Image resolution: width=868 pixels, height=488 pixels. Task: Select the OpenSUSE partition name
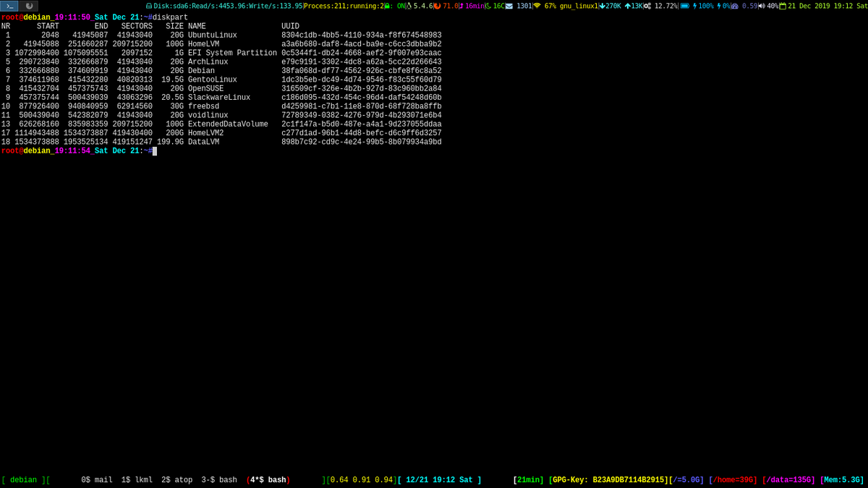(x=205, y=88)
